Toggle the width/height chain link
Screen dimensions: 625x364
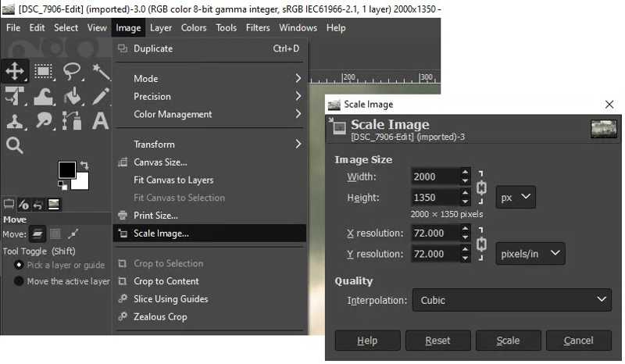coord(481,187)
